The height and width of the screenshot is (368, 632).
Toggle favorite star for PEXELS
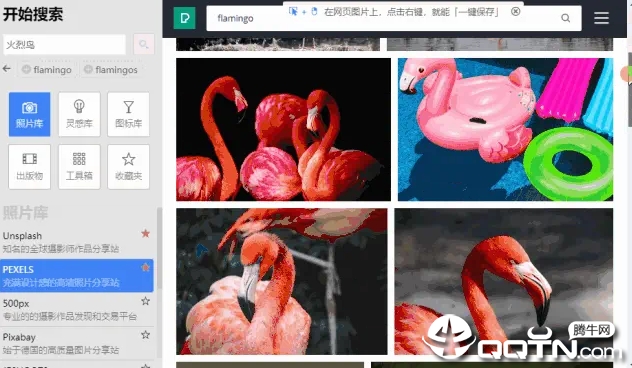pyautogui.click(x=146, y=267)
